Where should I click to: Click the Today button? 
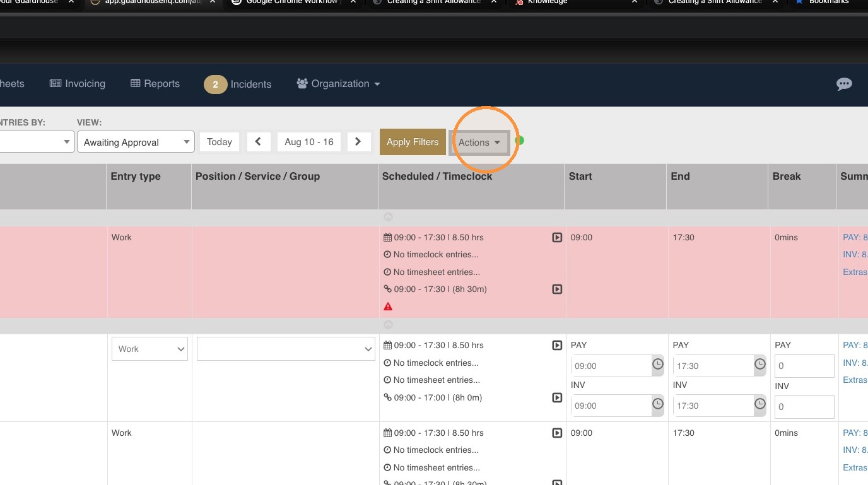coord(220,142)
